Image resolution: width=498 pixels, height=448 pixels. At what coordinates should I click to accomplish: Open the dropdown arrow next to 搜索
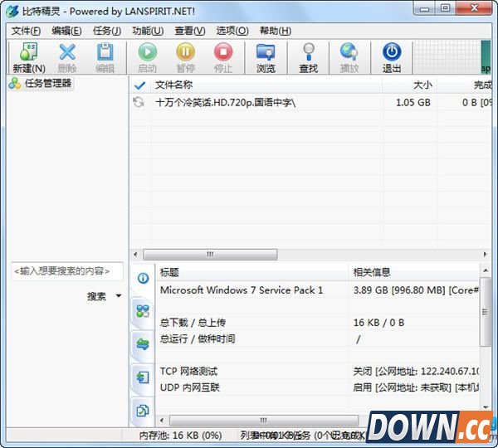(119, 296)
